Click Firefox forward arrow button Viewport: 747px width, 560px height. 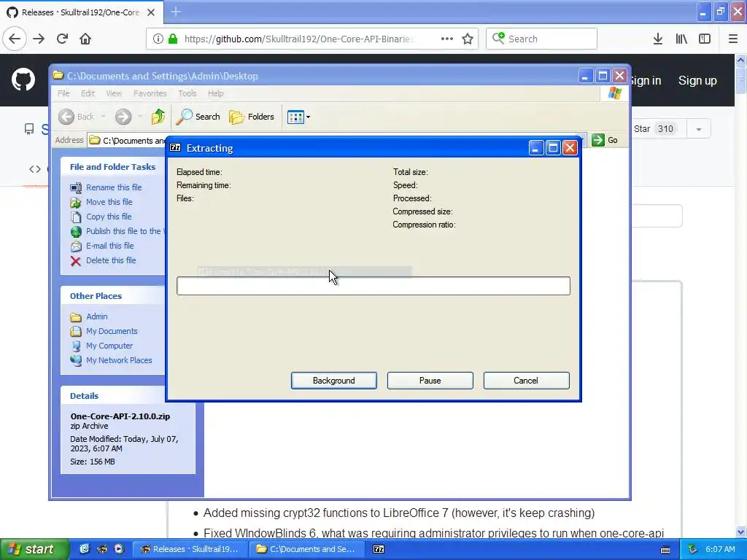click(x=39, y=39)
